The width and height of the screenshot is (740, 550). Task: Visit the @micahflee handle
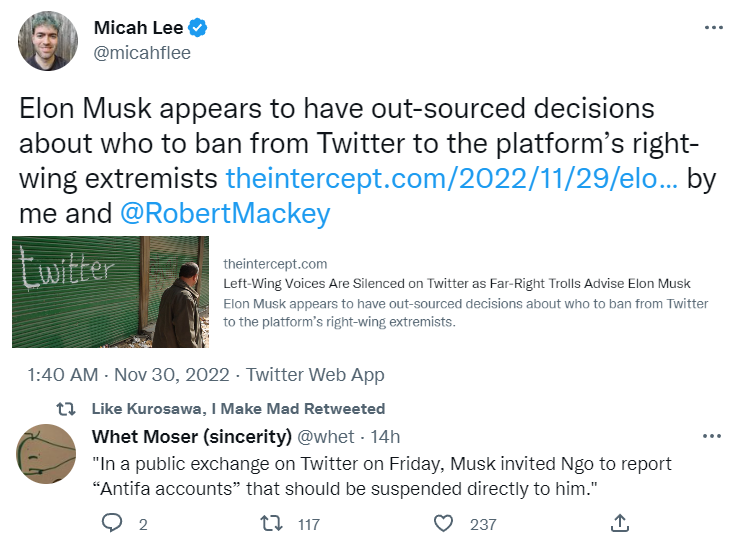142,52
